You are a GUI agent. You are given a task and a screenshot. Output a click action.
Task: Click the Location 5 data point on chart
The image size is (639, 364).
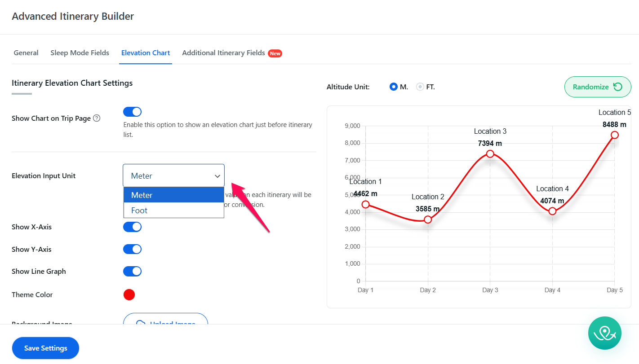click(x=614, y=135)
